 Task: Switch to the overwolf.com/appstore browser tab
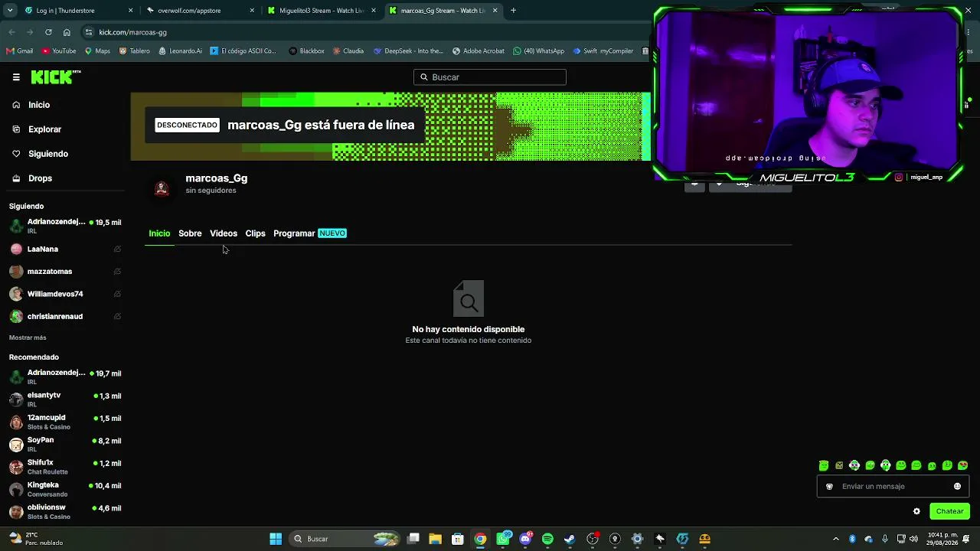point(201,11)
